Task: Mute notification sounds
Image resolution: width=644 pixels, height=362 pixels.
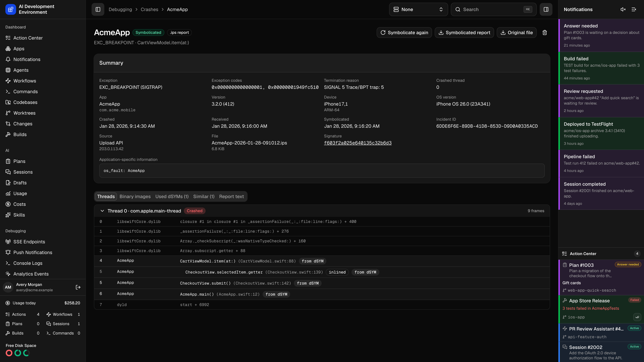Action: tap(623, 10)
